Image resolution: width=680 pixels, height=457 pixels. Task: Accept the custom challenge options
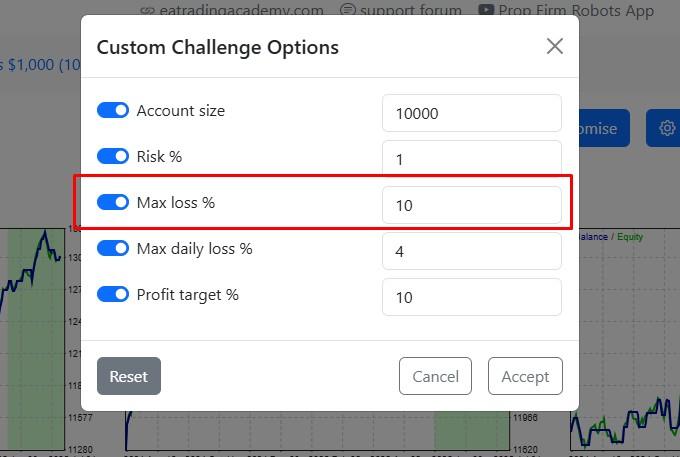(x=525, y=376)
